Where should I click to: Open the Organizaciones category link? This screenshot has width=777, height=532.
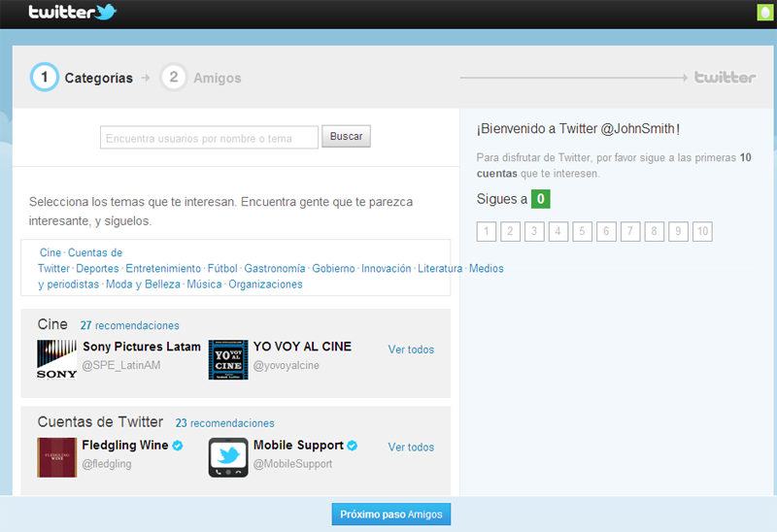[265, 284]
